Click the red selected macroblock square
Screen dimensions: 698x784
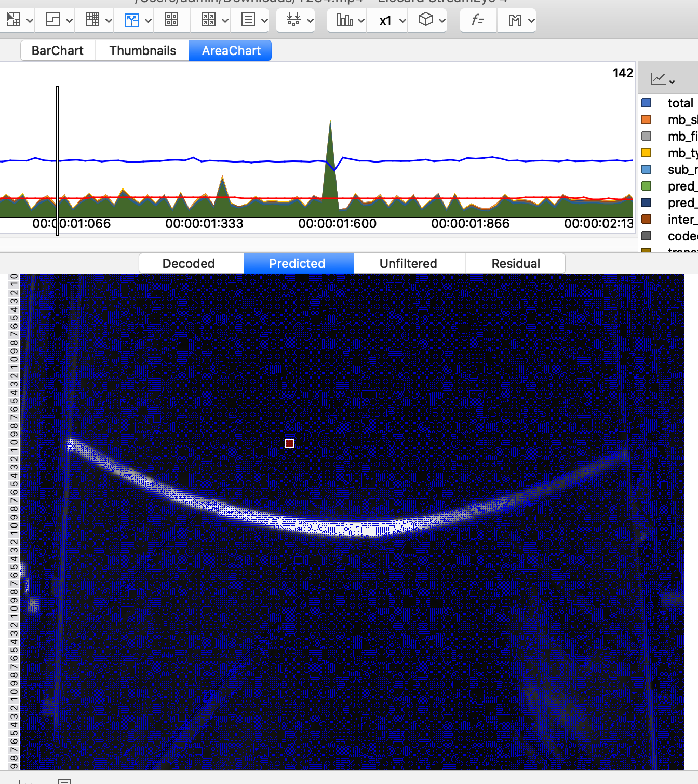tap(290, 443)
